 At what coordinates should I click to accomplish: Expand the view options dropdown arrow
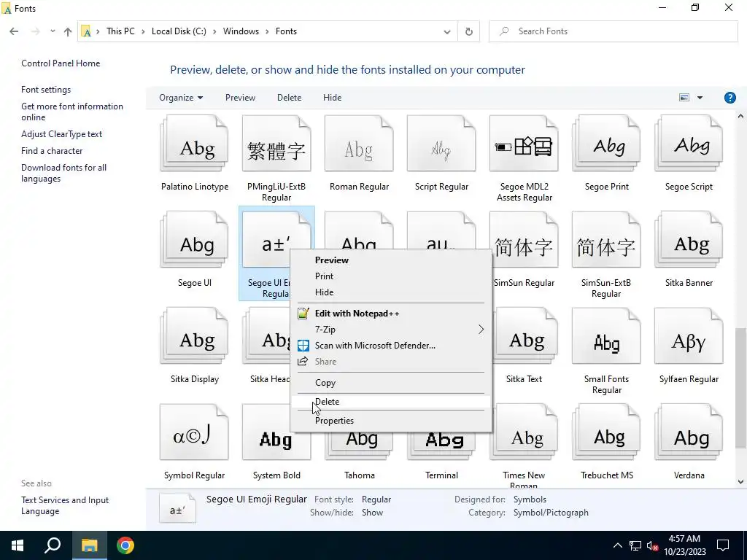pos(700,98)
